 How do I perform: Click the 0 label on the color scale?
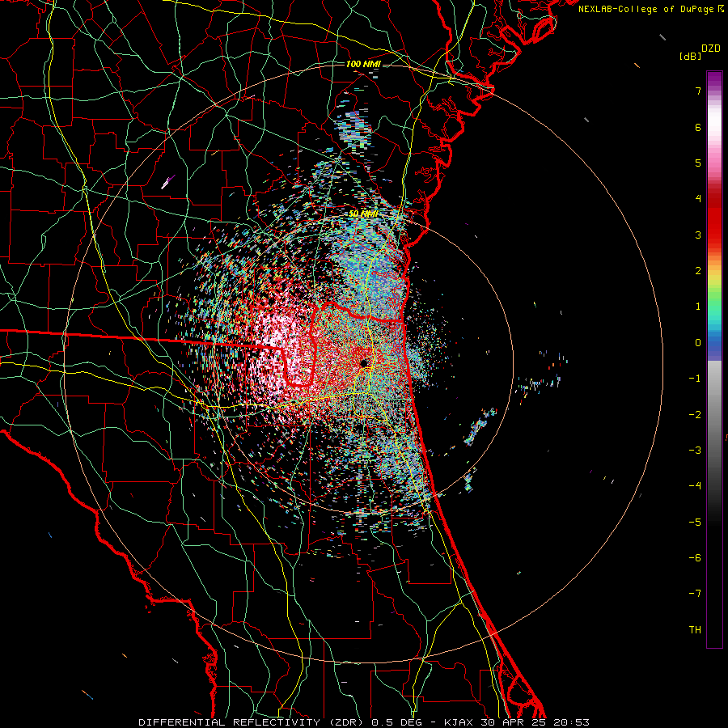698,343
